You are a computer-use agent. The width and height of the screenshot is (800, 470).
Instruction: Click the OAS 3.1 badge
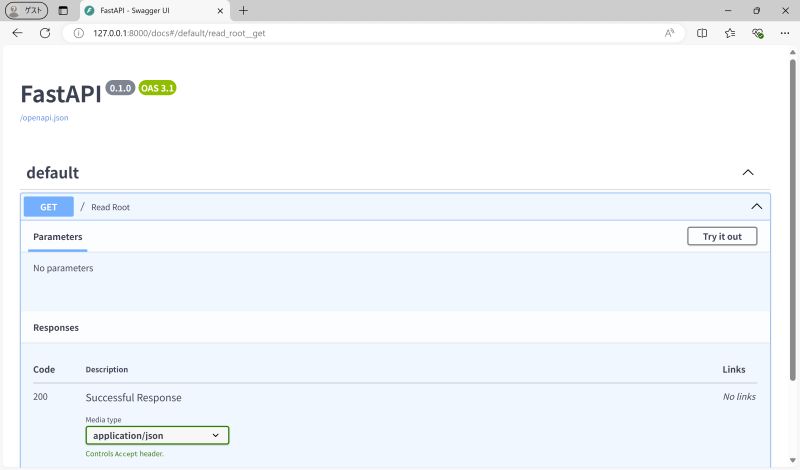tap(157, 88)
